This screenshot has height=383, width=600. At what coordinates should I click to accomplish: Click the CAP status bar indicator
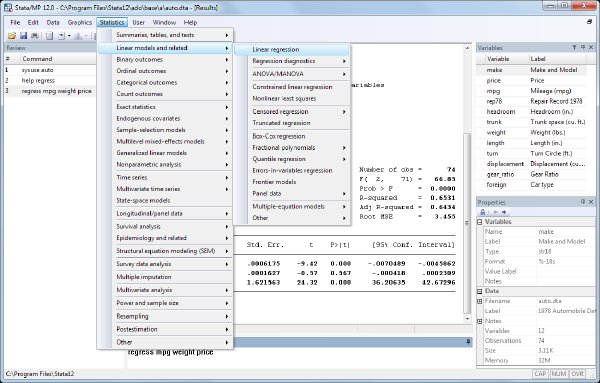540,374
